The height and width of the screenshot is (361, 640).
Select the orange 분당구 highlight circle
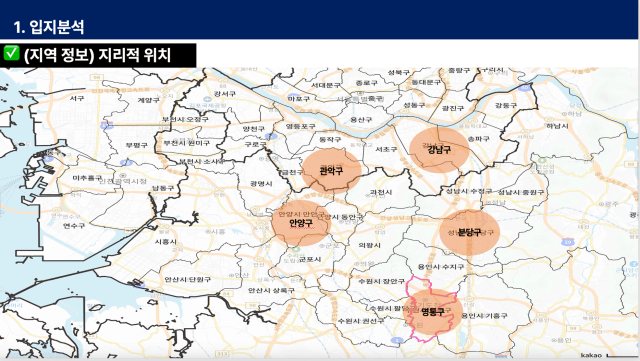pyautogui.click(x=469, y=232)
